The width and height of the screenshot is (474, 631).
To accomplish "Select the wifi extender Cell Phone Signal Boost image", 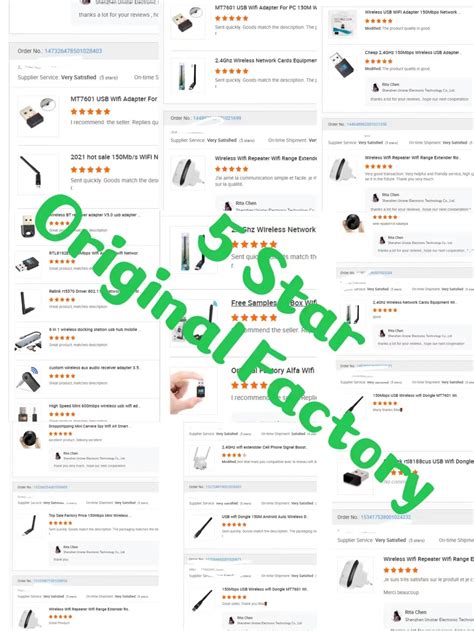I will pyautogui.click(x=202, y=457).
